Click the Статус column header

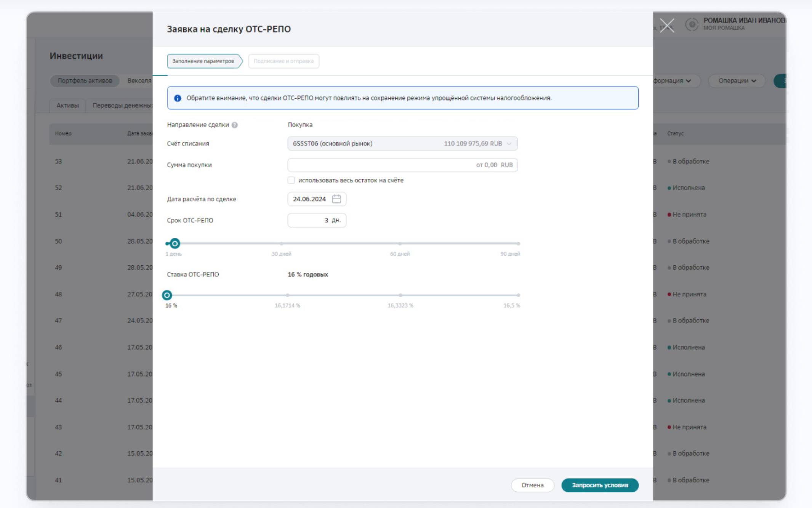click(x=675, y=133)
